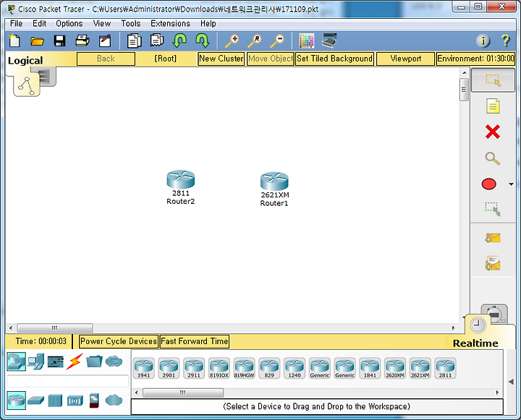Viewport: 521px width, 420px height.
Task: Pick the 1841 router from device list
Action: [370, 368]
